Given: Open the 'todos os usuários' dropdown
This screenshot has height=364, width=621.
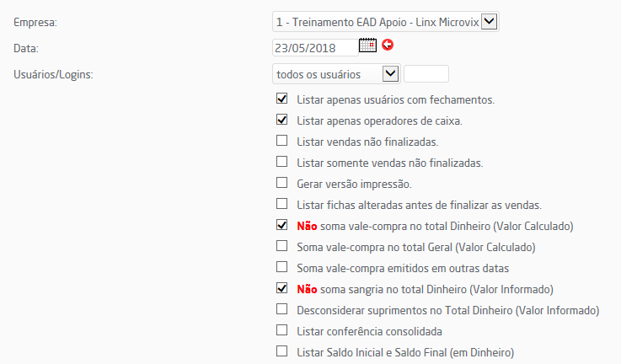Looking at the screenshot, I should [336, 74].
